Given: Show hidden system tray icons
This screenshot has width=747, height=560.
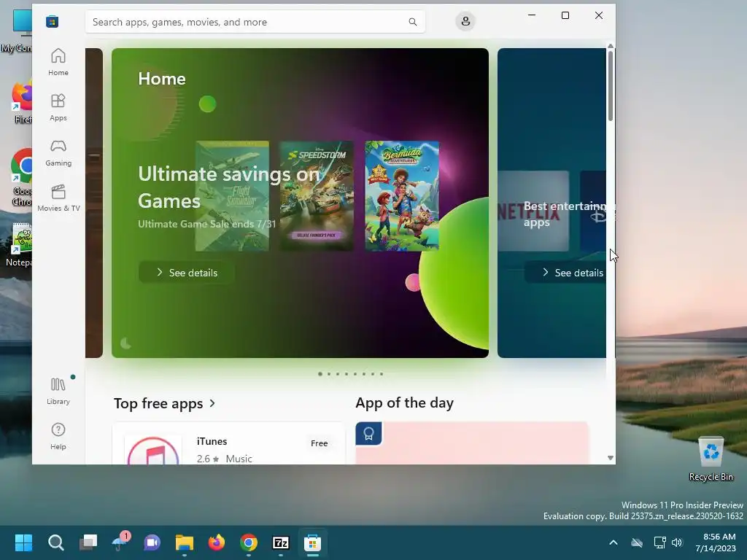Looking at the screenshot, I should [x=614, y=542].
